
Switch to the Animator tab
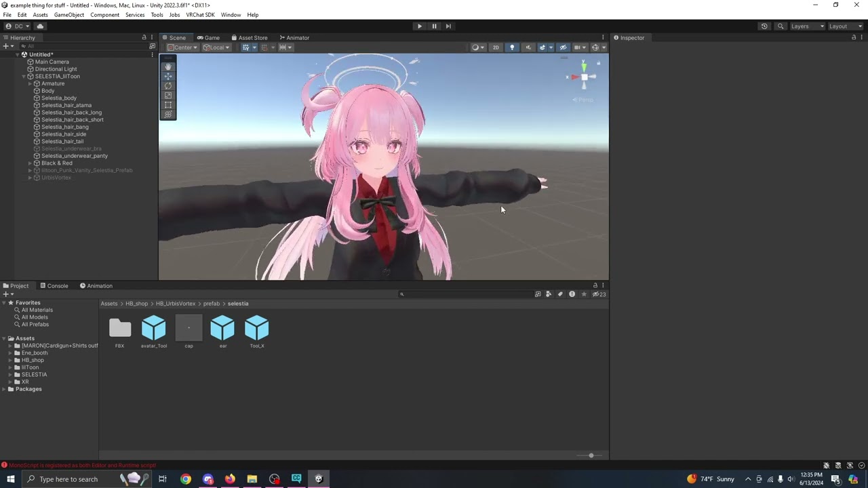(294, 38)
